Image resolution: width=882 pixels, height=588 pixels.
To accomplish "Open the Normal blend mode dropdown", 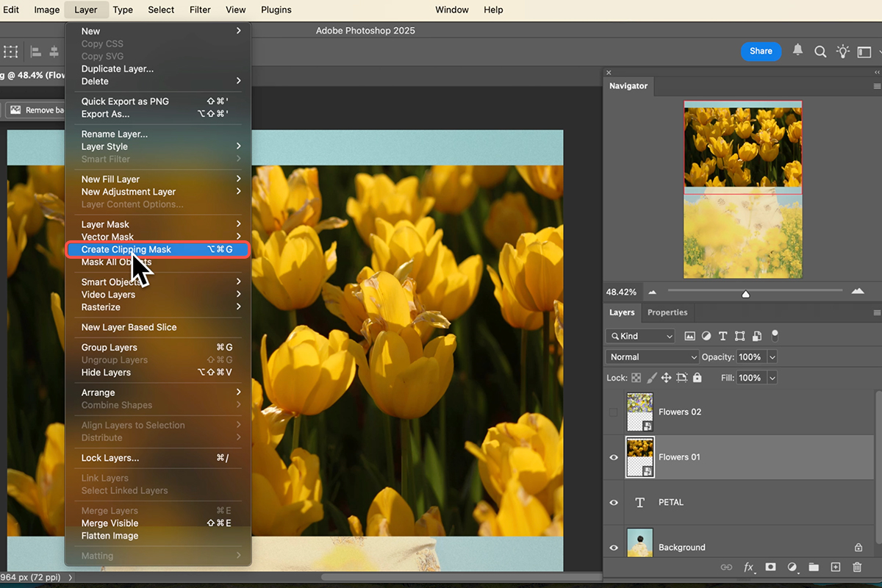I will 652,357.
